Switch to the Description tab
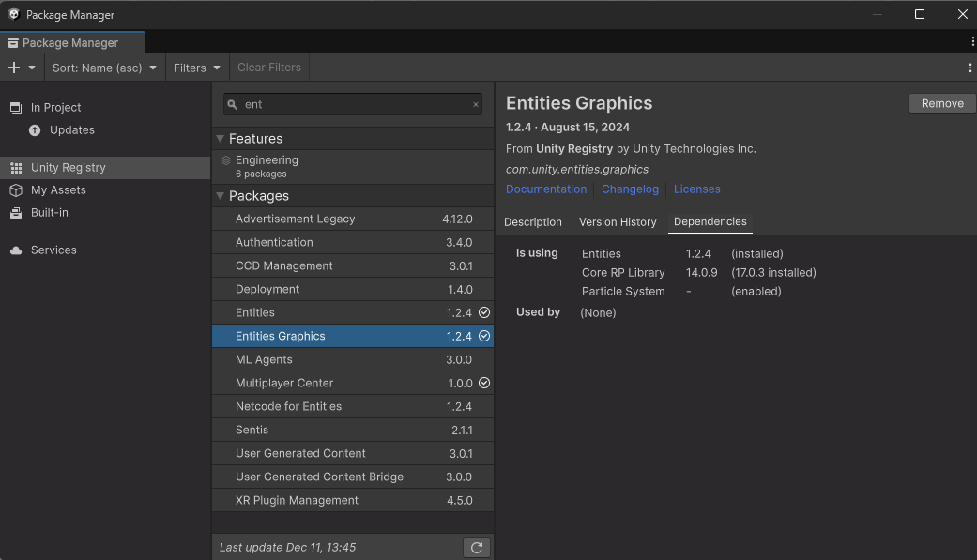 tap(533, 222)
